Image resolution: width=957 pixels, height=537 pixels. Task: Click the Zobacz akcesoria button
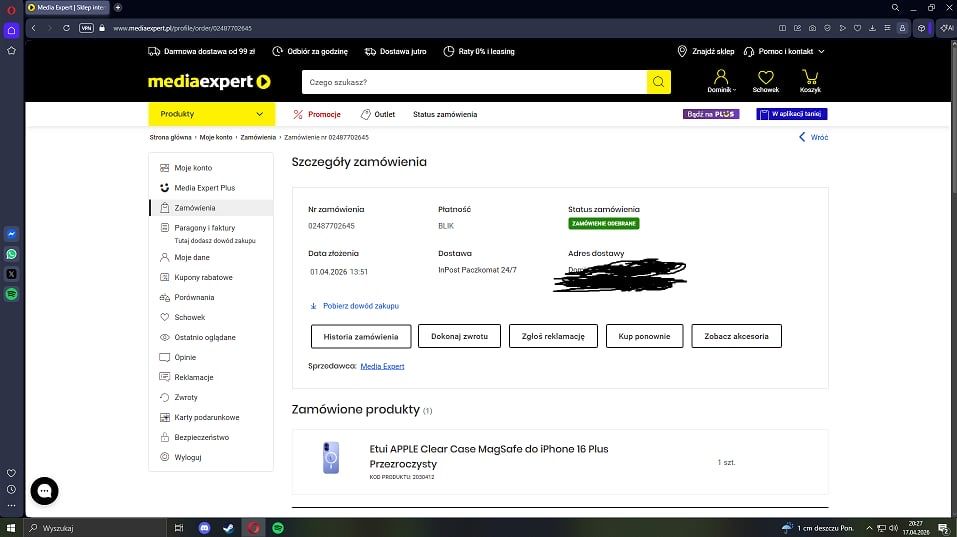[x=736, y=336]
